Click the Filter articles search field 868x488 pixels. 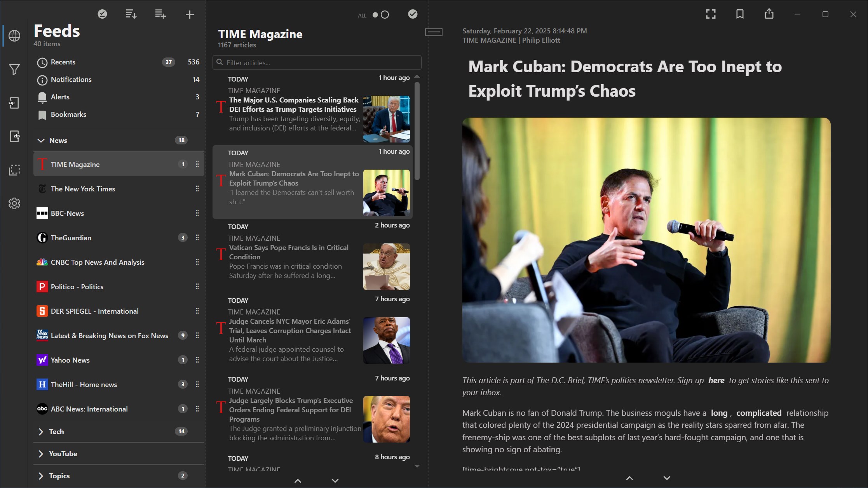click(317, 63)
